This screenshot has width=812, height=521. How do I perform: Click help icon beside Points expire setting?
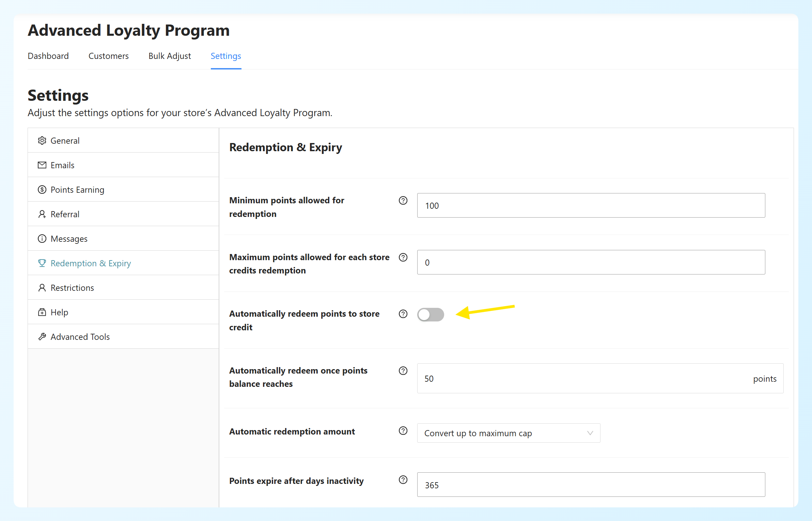pos(403,480)
